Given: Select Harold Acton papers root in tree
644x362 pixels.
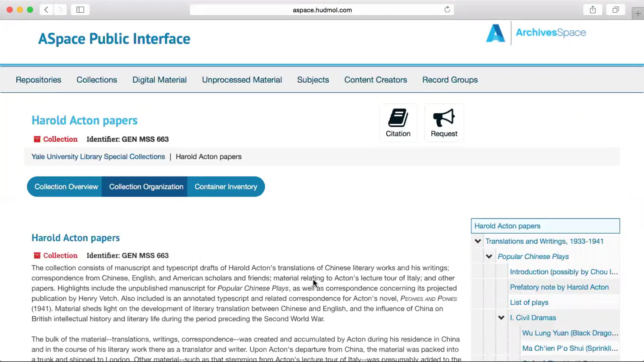Looking at the screenshot, I should [545, 226].
